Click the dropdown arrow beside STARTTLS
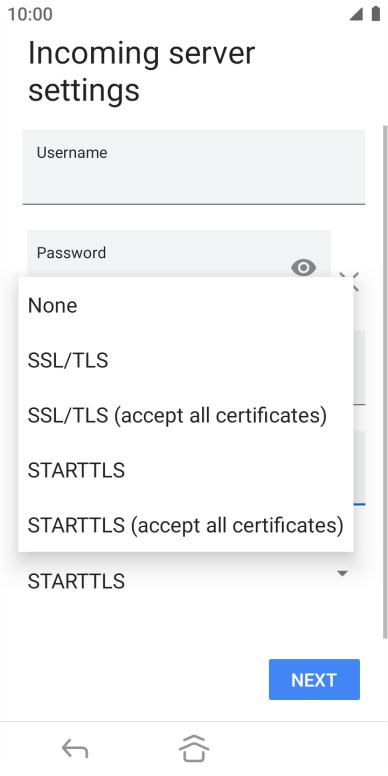 tap(342, 574)
